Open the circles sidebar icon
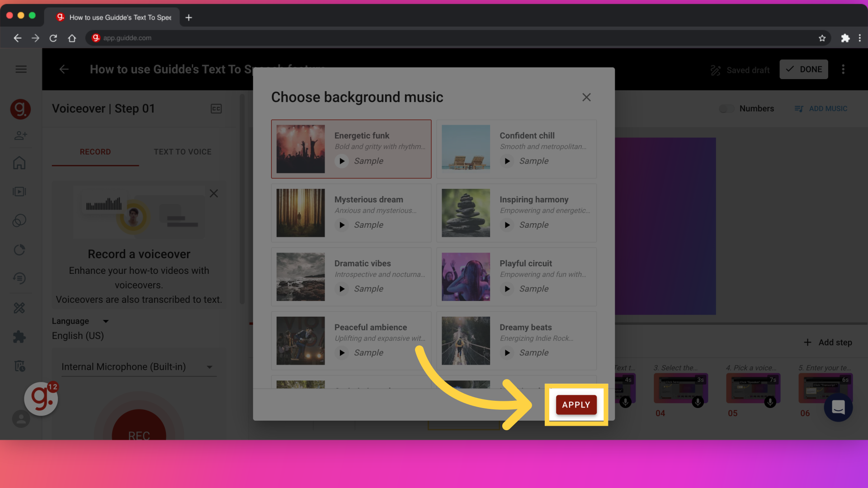Image resolution: width=868 pixels, height=488 pixels. 19,221
